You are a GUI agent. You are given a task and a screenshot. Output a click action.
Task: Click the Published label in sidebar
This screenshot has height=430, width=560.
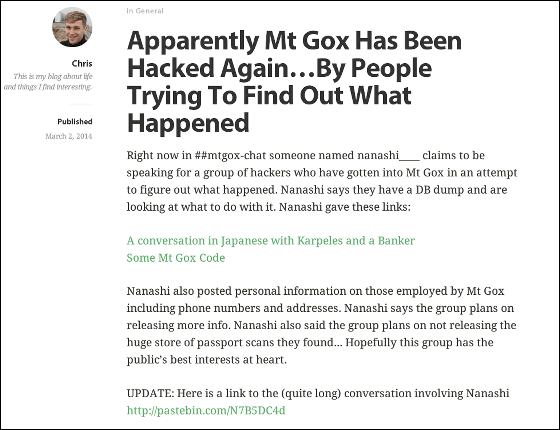coord(75,121)
